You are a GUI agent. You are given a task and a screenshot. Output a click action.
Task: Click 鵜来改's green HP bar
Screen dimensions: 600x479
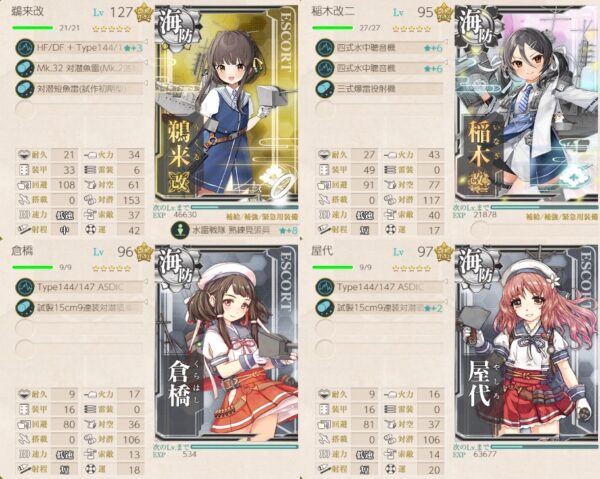tap(33, 28)
